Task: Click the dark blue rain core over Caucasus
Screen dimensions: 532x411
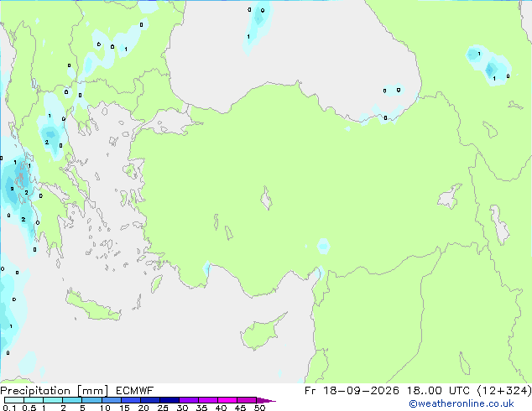Action: pos(490,70)
